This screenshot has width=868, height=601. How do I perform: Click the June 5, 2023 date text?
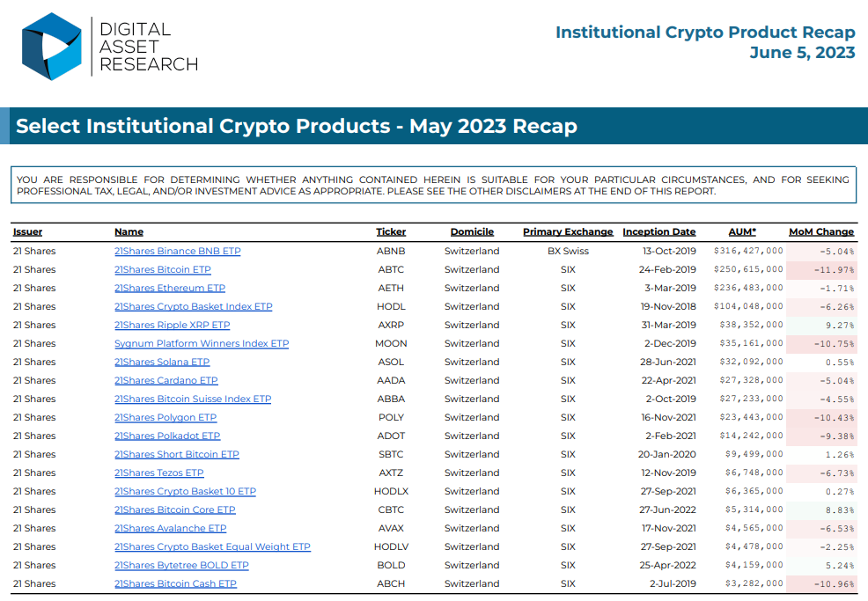coord(802,53)
